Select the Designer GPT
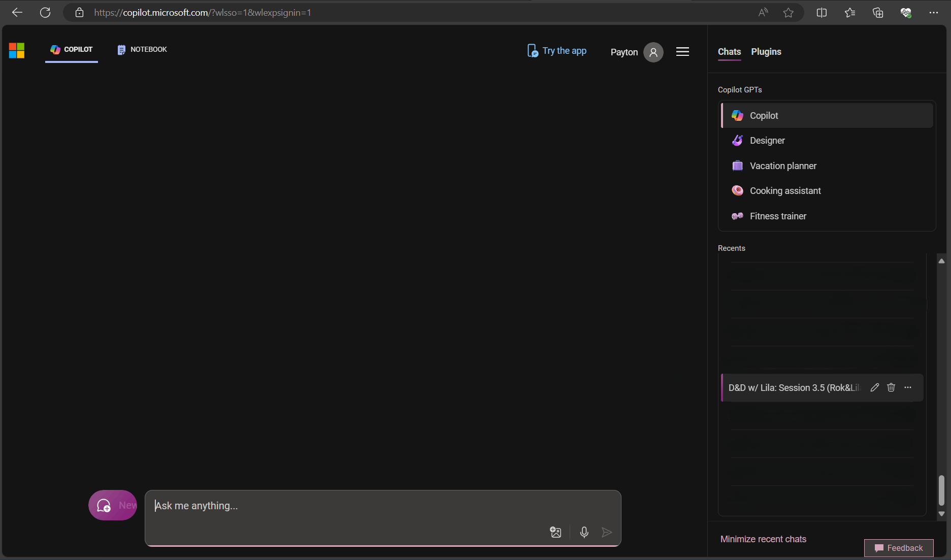Viewport: 951px width, 560px height. click(827, 141)
